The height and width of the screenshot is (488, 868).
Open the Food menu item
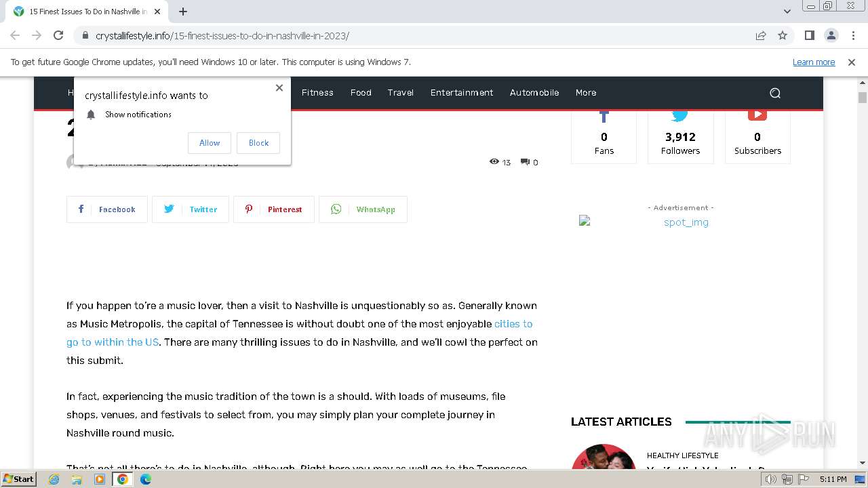[361, 93]
